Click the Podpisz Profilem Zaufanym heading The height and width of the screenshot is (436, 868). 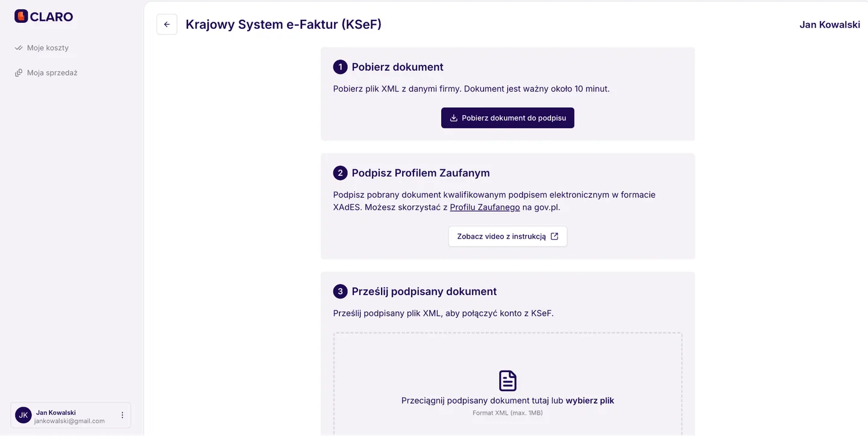point(421,173)
